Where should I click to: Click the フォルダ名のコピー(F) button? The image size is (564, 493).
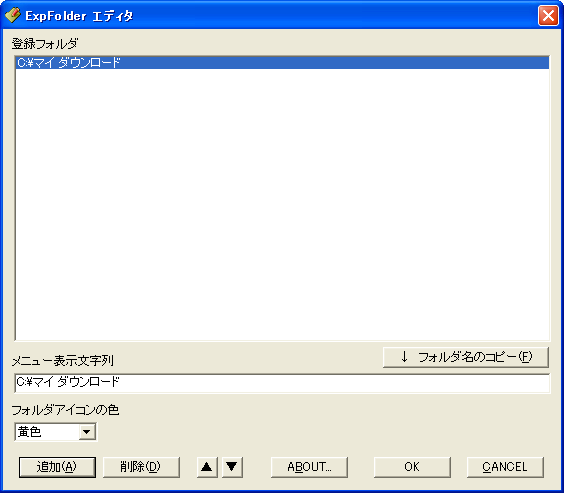click(466, 357)
